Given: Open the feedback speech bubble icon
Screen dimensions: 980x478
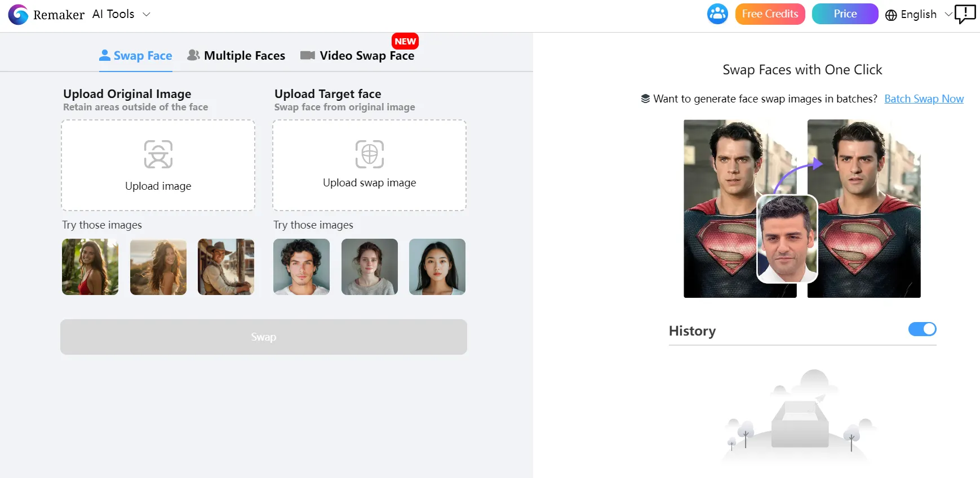Looking at the screenshot, I should click(x=965, y=14).
